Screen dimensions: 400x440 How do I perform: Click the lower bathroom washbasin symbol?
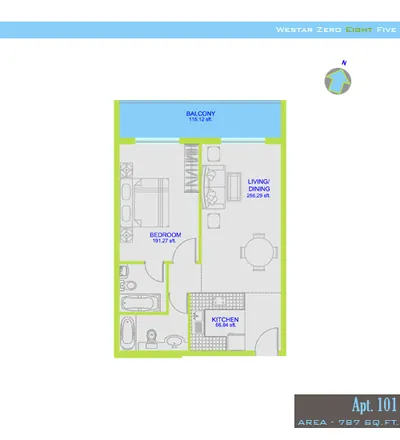point(174,341)
